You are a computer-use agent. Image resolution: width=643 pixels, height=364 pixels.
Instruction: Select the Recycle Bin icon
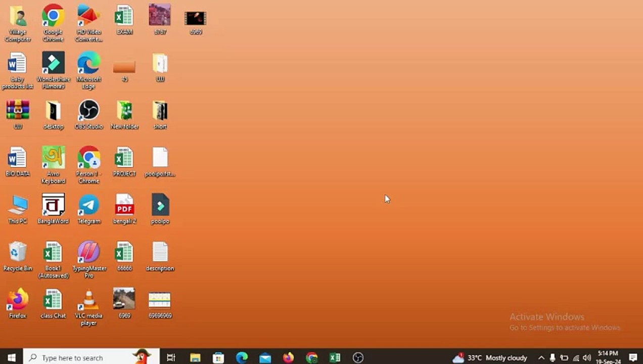pyautogui.click(x=18, y=256)
